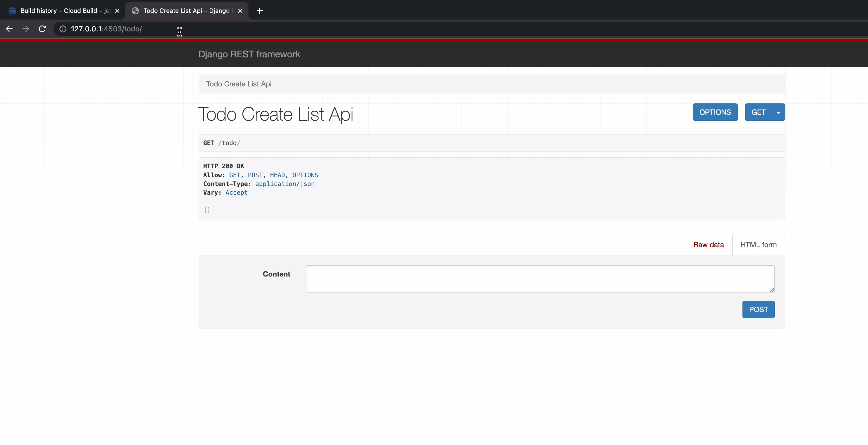Image resolution: width=868 pixels, height=445 pixels.
Task: Click the Todo Create List Api breadcrumb
Action: (238, 84)
